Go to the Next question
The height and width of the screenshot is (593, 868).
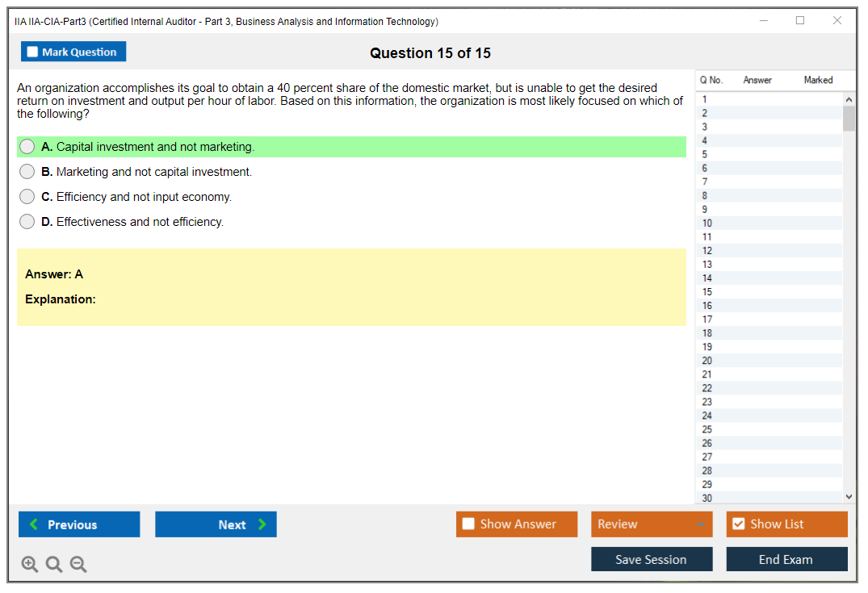pyautogui.click(x=216, y=524)
